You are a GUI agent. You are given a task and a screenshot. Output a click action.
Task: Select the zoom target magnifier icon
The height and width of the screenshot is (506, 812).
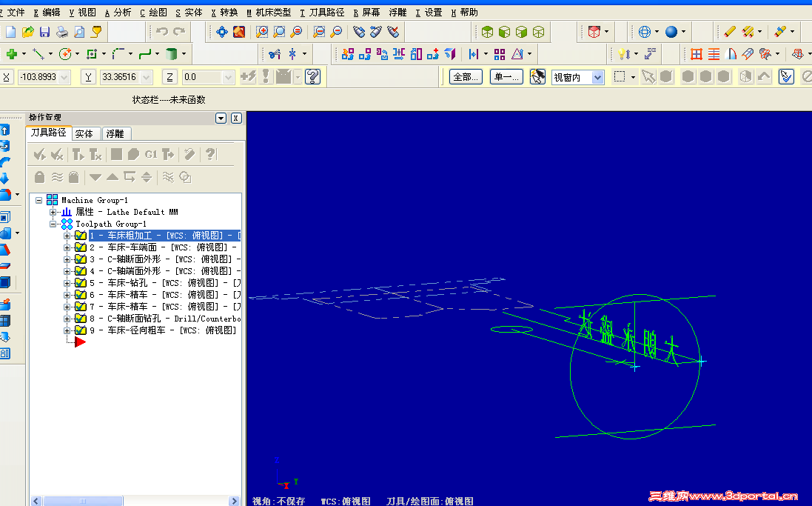(279, 32)
